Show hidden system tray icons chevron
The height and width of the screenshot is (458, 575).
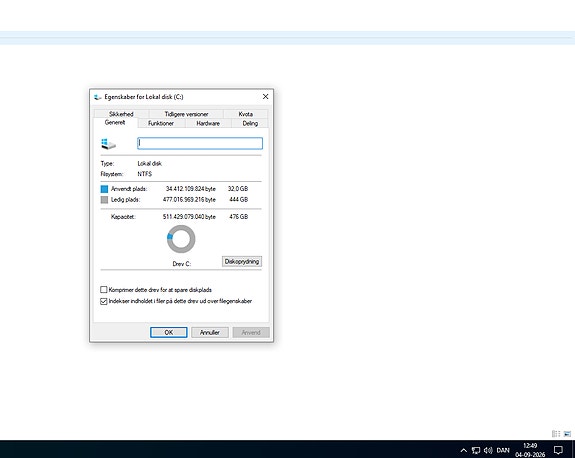464,450
